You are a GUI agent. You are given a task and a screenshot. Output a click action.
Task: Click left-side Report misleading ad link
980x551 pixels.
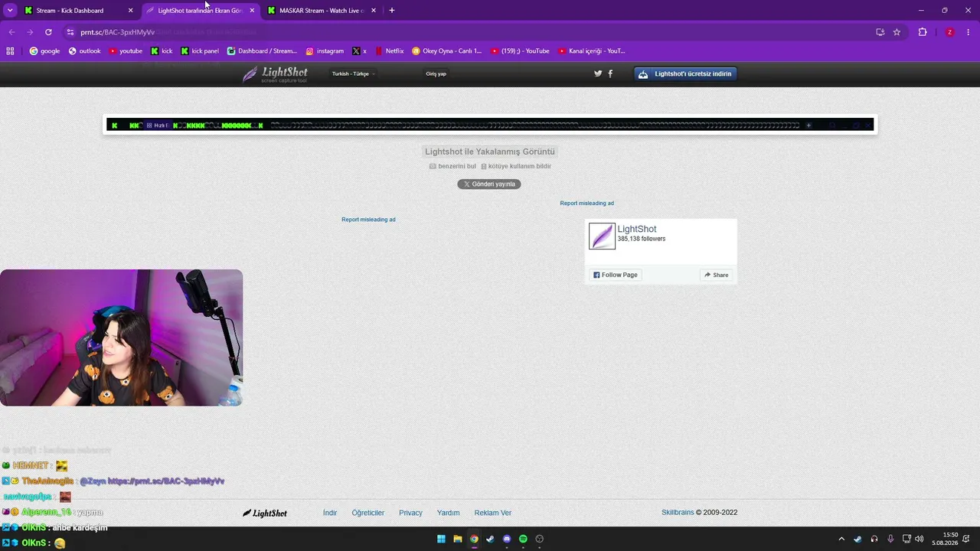pos(368,220)
